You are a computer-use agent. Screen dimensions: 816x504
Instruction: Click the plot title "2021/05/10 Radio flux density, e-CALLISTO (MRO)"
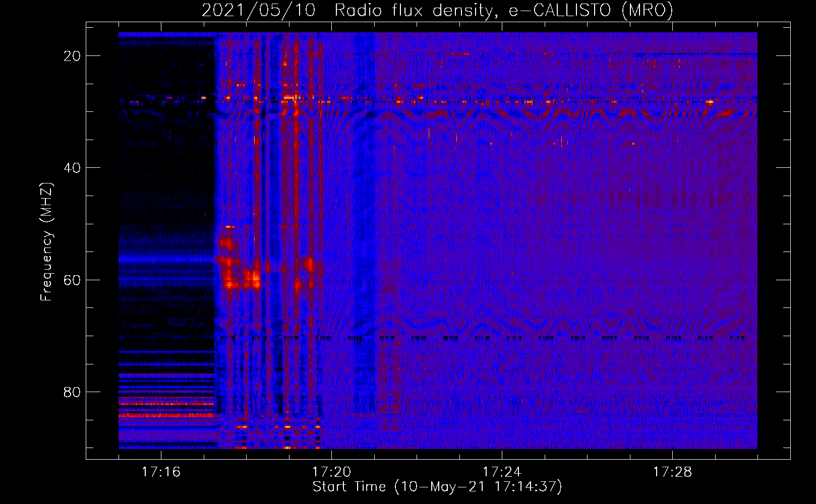point(437,11)
